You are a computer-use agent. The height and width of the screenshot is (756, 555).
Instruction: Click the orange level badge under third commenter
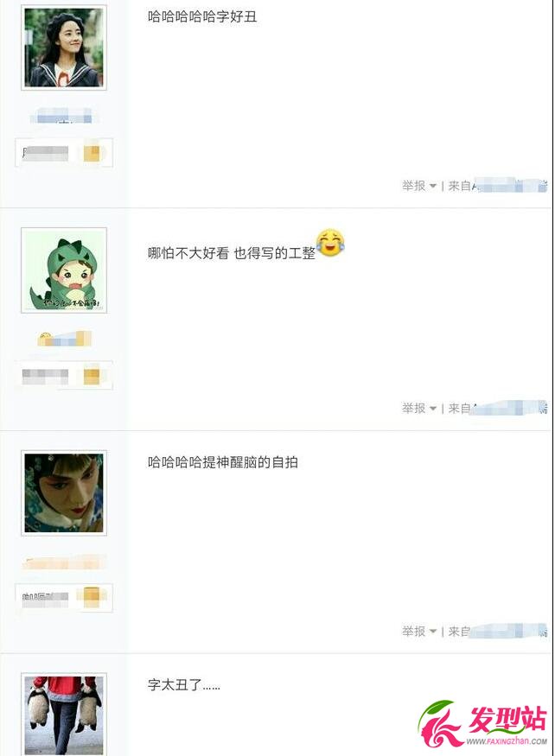coord(92,597)
